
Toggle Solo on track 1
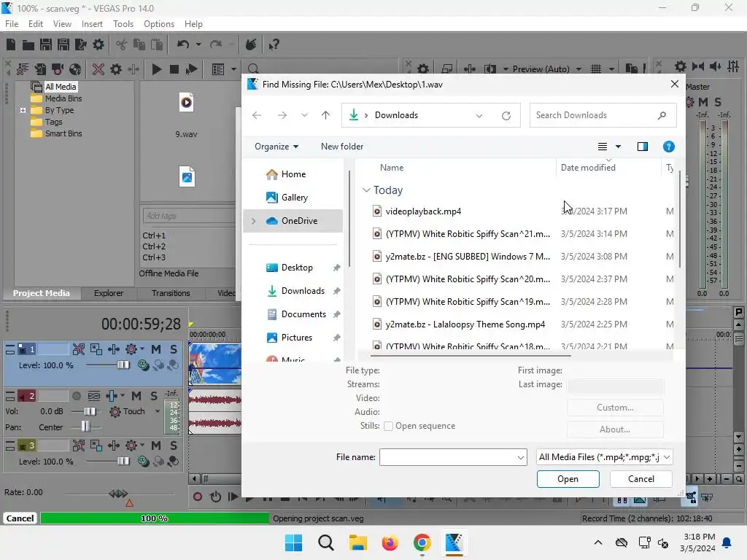coord(174,349)
